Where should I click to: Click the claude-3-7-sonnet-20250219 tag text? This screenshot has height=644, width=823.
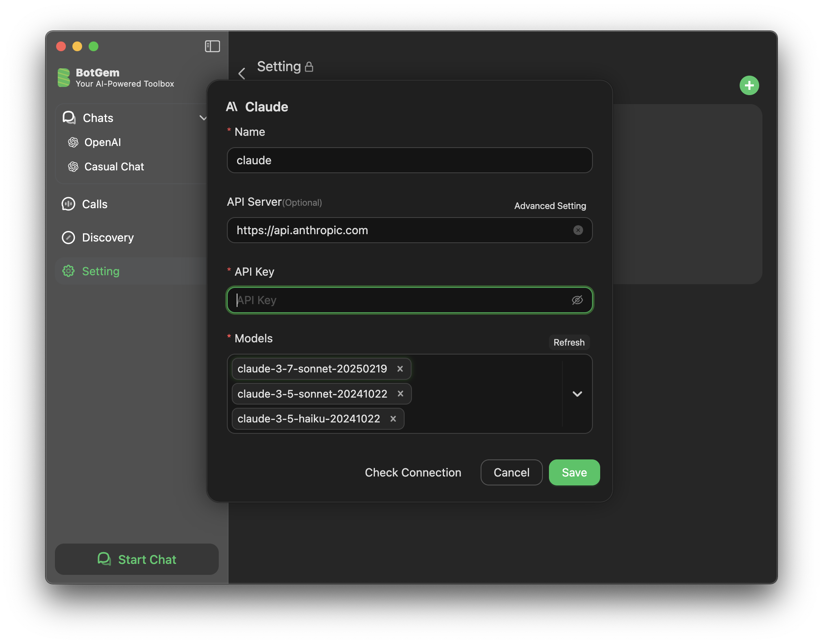pyautogui.click(x=312, y=369)
